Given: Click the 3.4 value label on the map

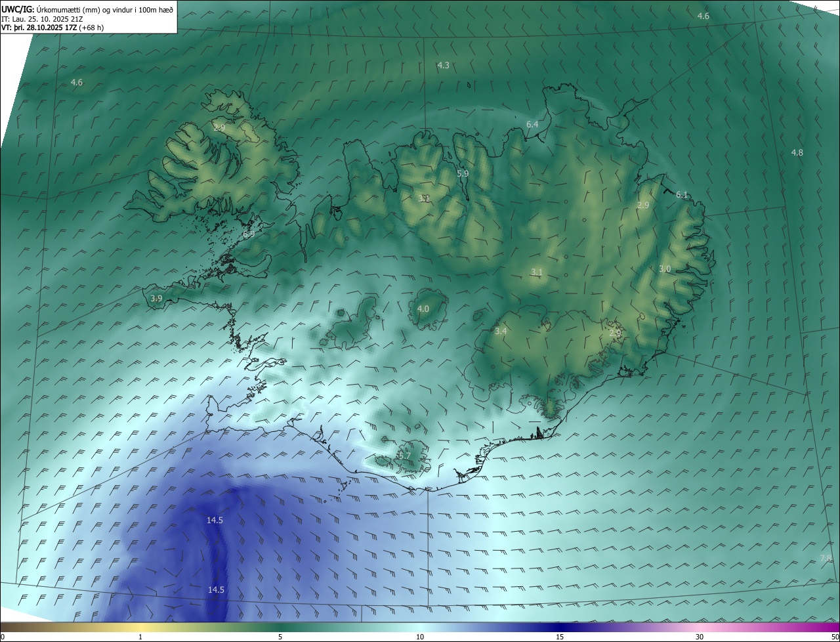Looking at the screenshot, I should pyautogui.click(x=501, y=332).
